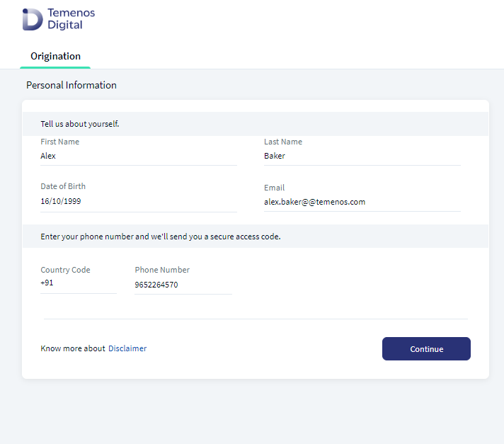
Task: Click the Temenos Digital logo icon
Action: coord(33,20)
